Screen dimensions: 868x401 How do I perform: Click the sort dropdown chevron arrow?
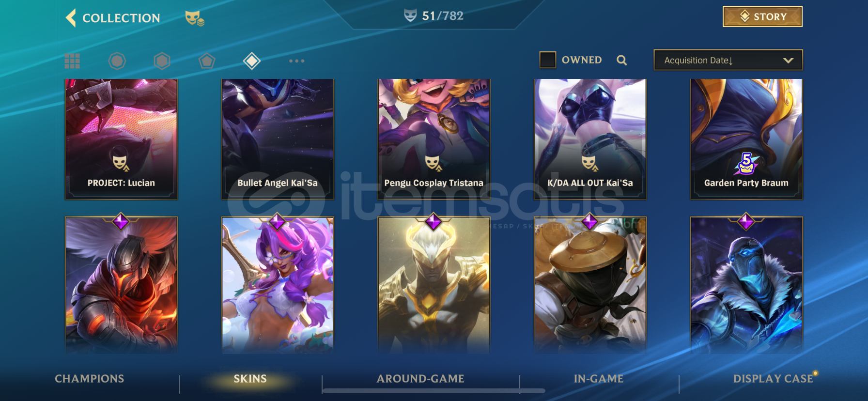788,61
